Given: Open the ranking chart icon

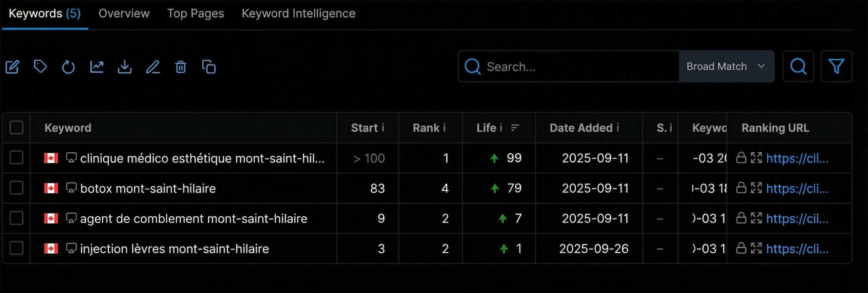Looking at the screenshot, I should (97, 67).
